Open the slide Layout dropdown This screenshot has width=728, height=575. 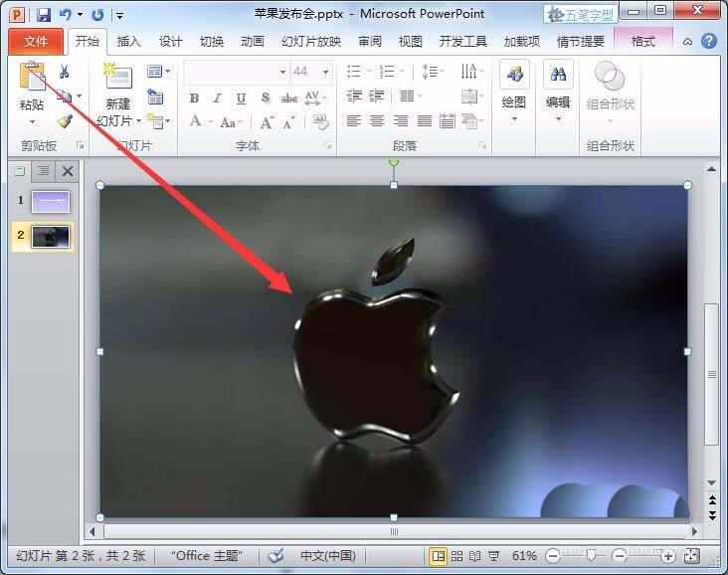click(x=158, y=71)
